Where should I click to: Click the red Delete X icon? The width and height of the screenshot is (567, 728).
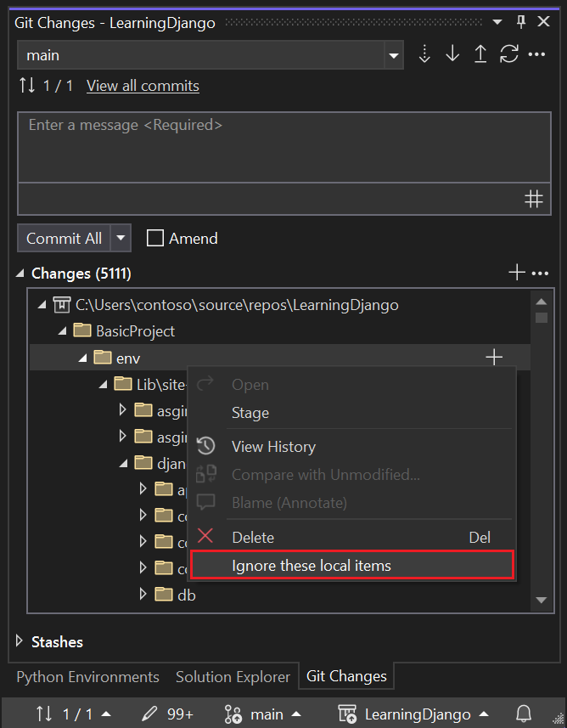point(205,536)
